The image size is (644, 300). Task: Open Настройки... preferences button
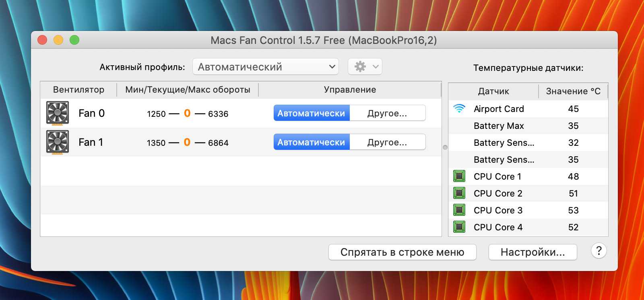click(x=533, y=252)
